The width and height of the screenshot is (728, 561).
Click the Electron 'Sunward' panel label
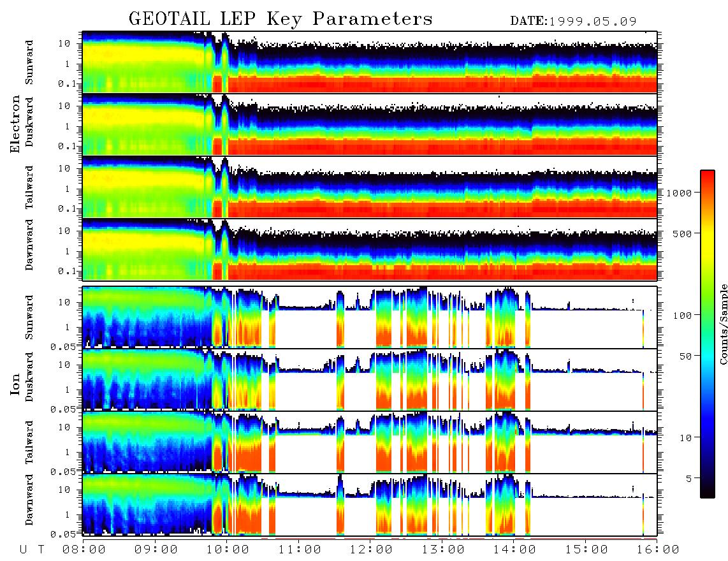click(29, 62)
